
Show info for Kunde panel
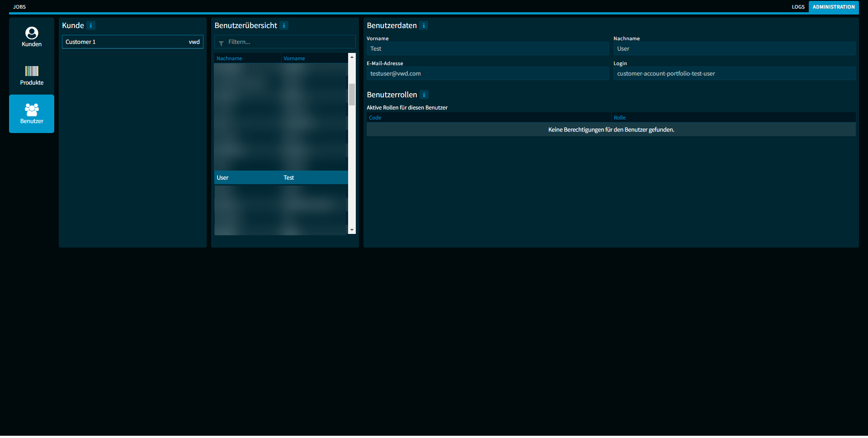tap(91, 25)
